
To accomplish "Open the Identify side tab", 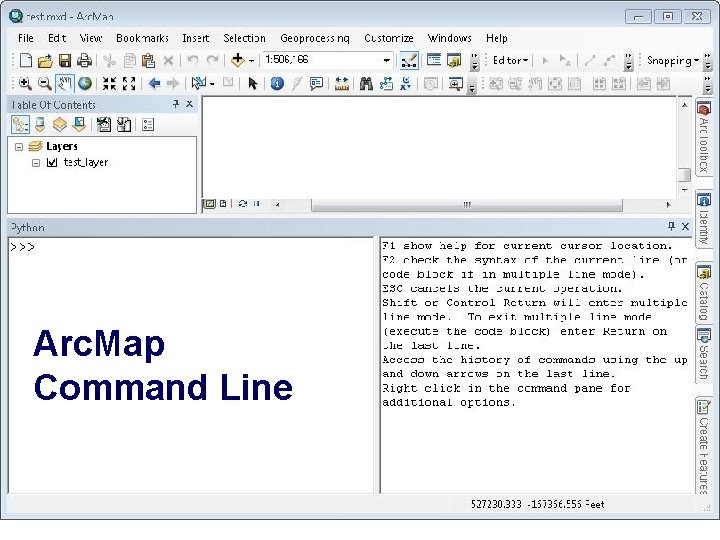I will (x=703, y=219).
